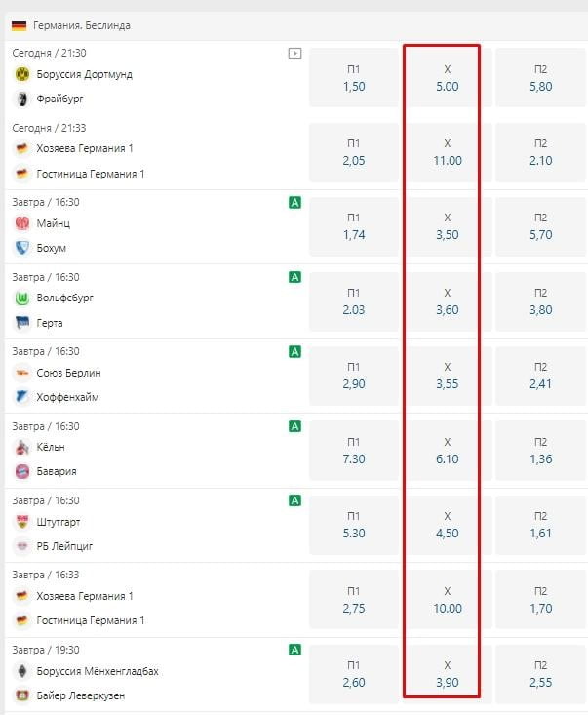Click the Borussia Dortmund club logo
The width and height of the screenshot is (588, 715).
pyautogui.click(x=21, y=74)
